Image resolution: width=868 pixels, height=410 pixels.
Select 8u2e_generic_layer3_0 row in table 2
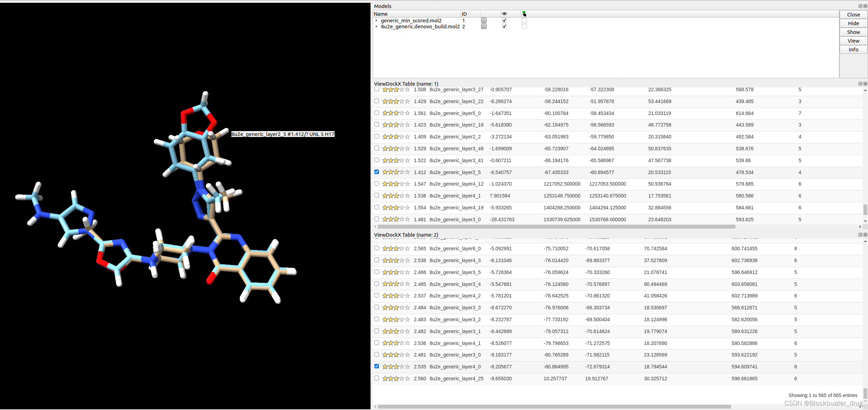coord(455,355)
